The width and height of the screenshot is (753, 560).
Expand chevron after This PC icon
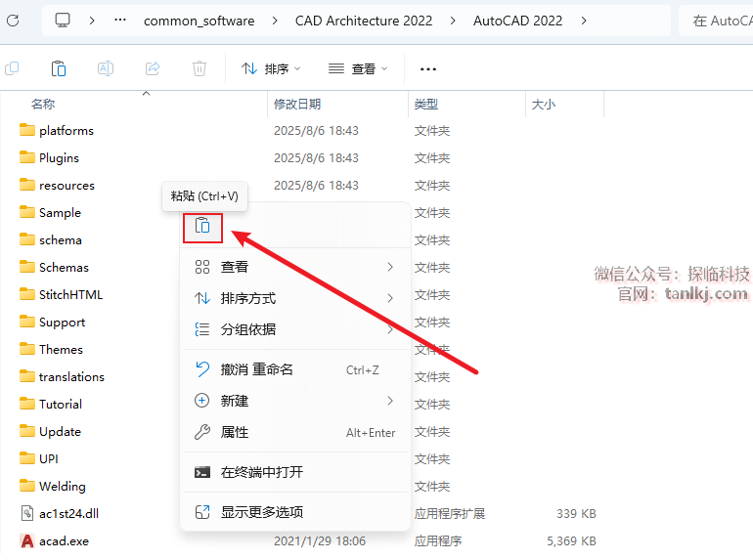[92, 21]
